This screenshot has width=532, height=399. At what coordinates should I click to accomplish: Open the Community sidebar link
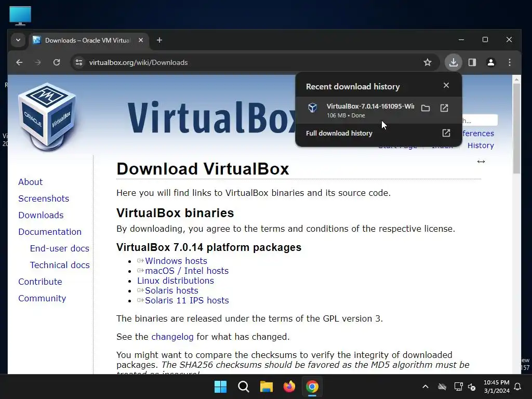tap(43, 298)
